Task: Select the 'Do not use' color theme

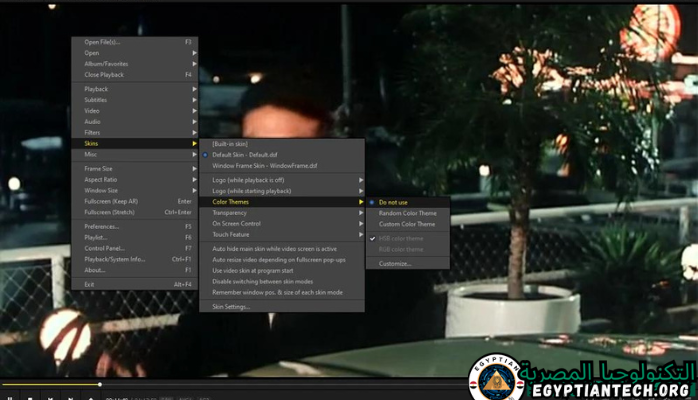Action: (393, 202)
